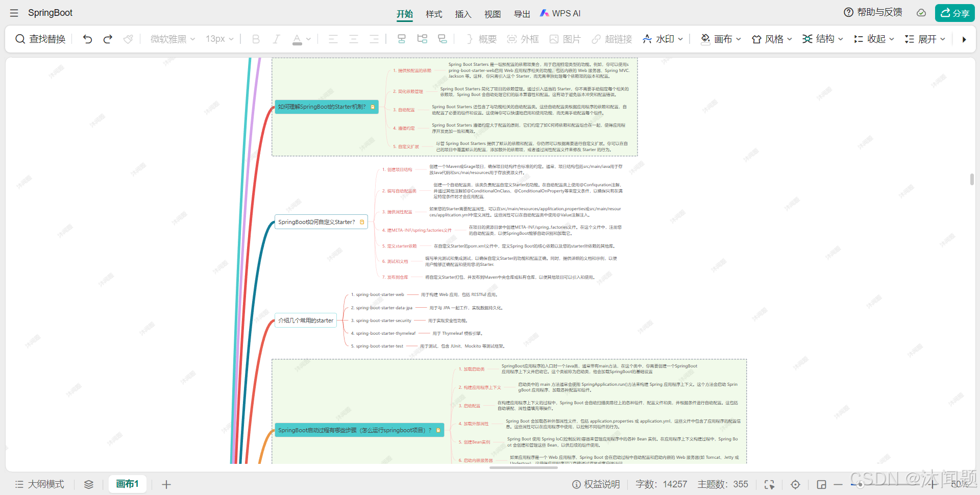This screenshot has width=980, height=495.
Task: Open Help and Feedback (帮助与反馈)
Action: (873, 12)
